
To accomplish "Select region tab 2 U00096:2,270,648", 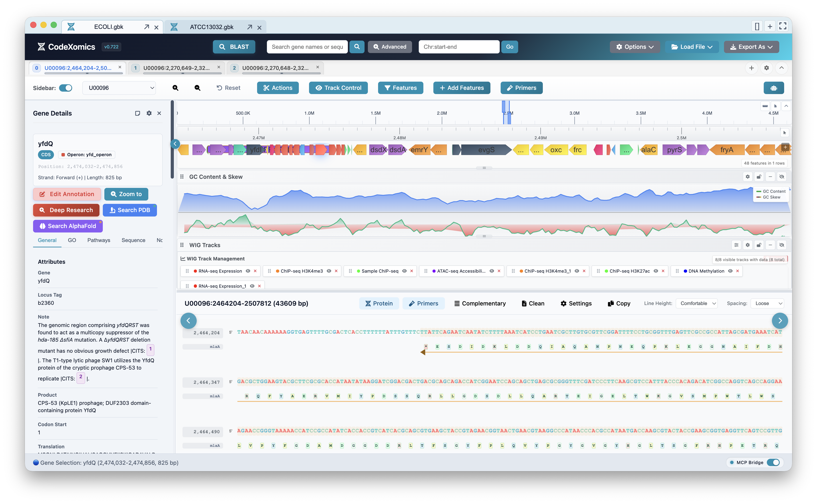I will pyautogui.click(x=275, y=68).
